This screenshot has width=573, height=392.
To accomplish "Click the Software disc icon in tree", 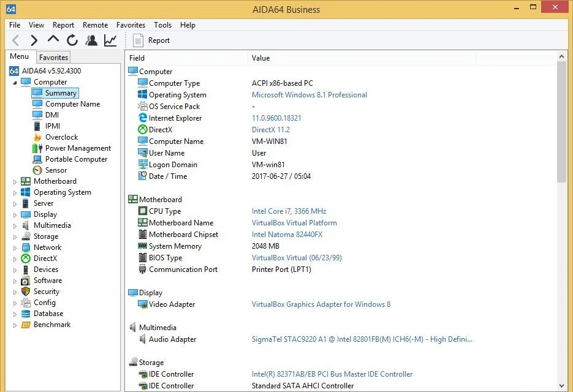I will [26, 281].
